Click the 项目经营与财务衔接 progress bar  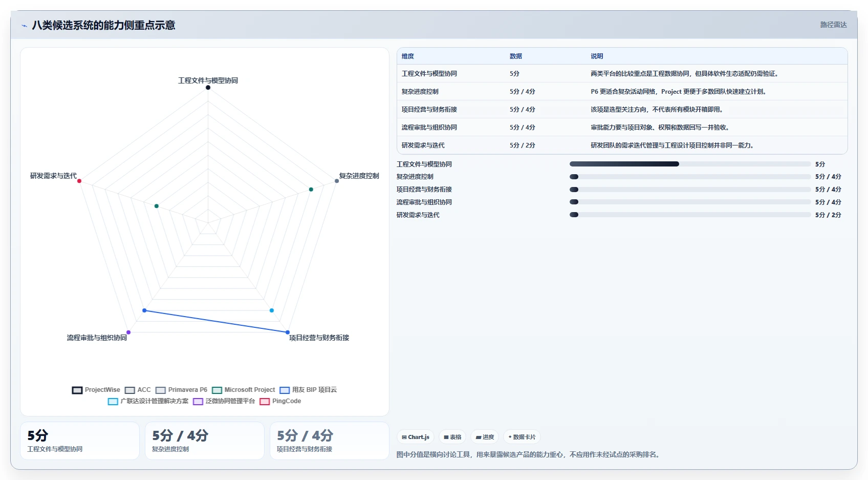pos(690,190)
